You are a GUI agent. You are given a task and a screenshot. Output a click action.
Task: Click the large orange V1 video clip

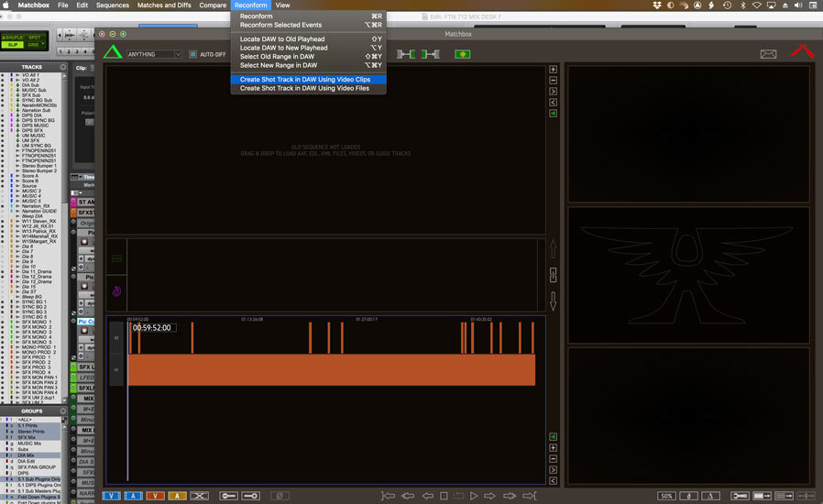(332, 369)
